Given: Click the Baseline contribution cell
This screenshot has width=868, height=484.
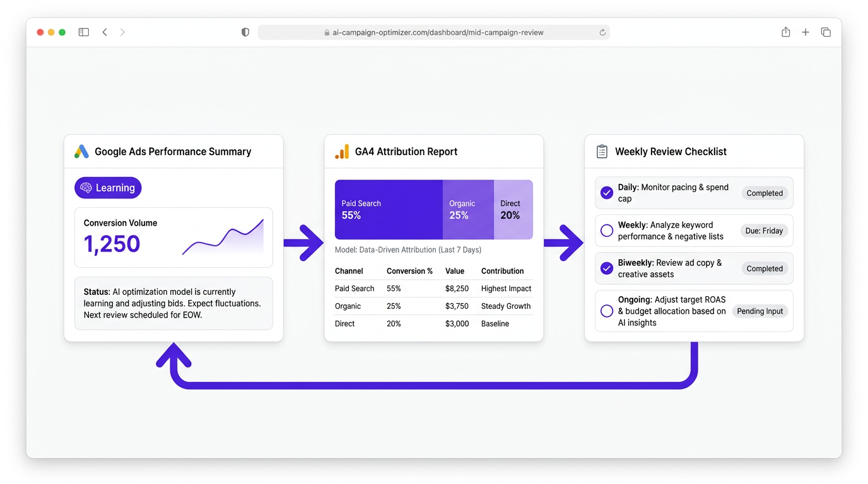Looking at the screenshot, I should click(495, 324).
